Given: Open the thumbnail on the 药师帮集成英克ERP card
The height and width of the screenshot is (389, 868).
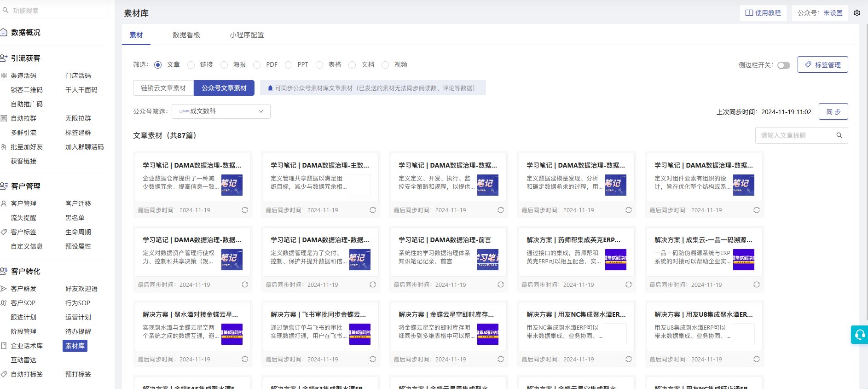Looking at the screenshot, I should coord(616,260).
